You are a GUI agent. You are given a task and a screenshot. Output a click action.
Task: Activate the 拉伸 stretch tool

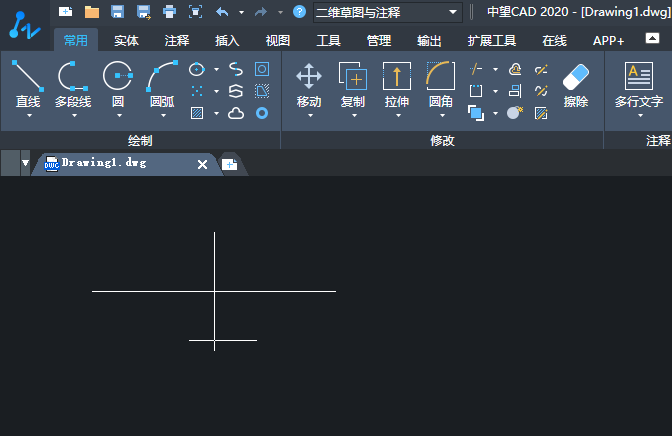[397, 84]
